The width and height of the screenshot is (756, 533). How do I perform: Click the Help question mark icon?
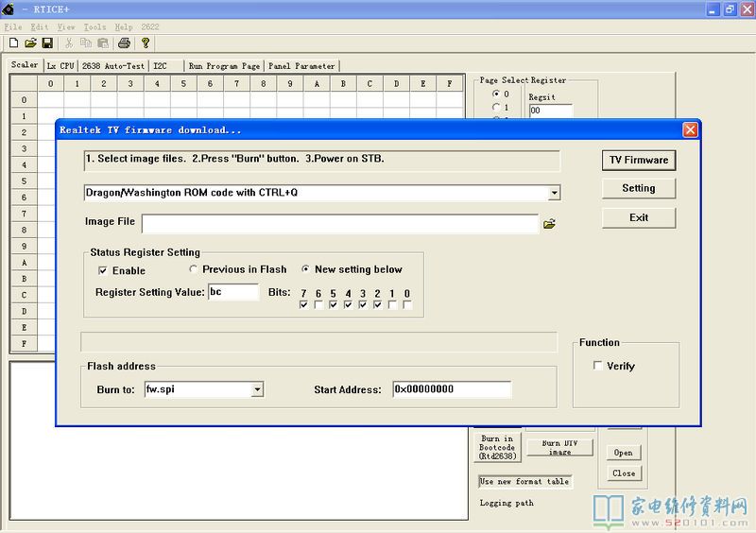[x=146, y=43]
